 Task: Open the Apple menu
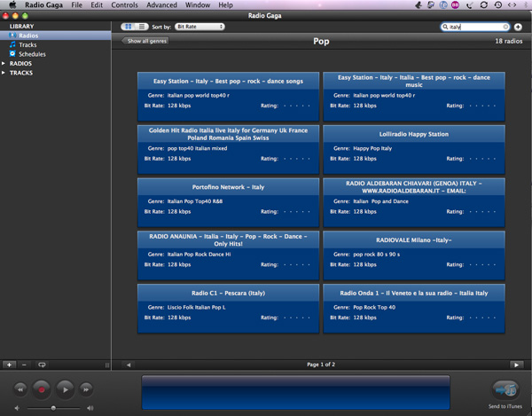[x=12, y=4]
